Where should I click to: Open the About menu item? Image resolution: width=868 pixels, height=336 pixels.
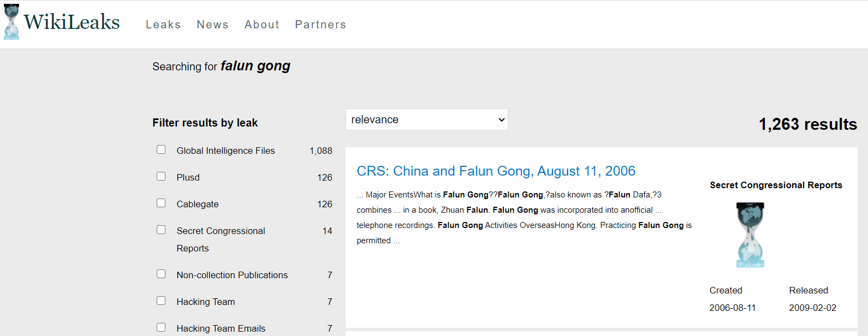coord(262,25)
